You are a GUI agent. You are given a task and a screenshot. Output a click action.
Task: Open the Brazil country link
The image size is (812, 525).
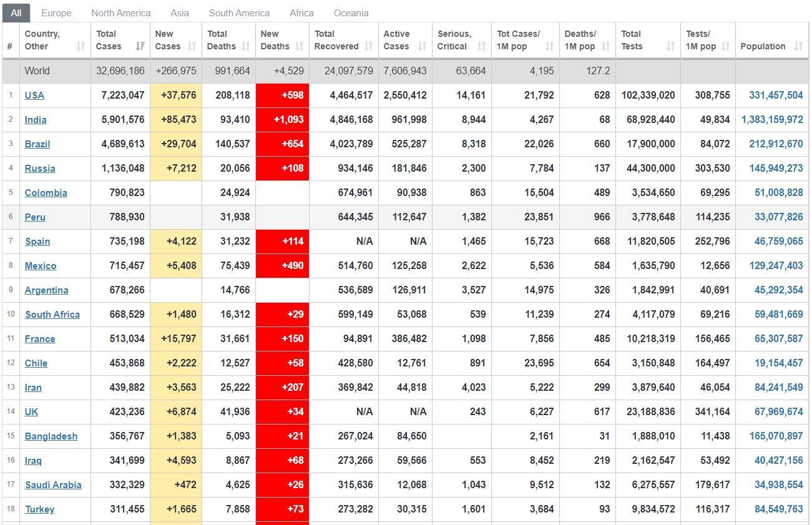[x=37, y=144]
